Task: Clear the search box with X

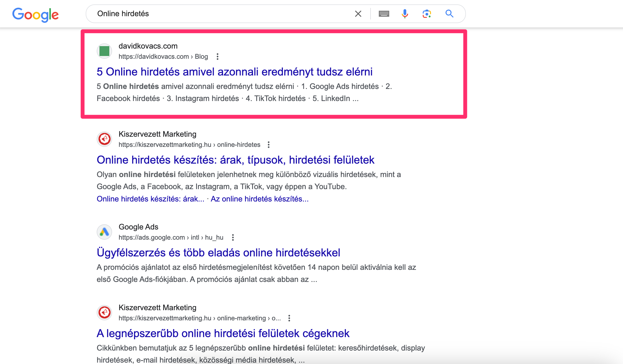Action: click(x=358, y=14)
